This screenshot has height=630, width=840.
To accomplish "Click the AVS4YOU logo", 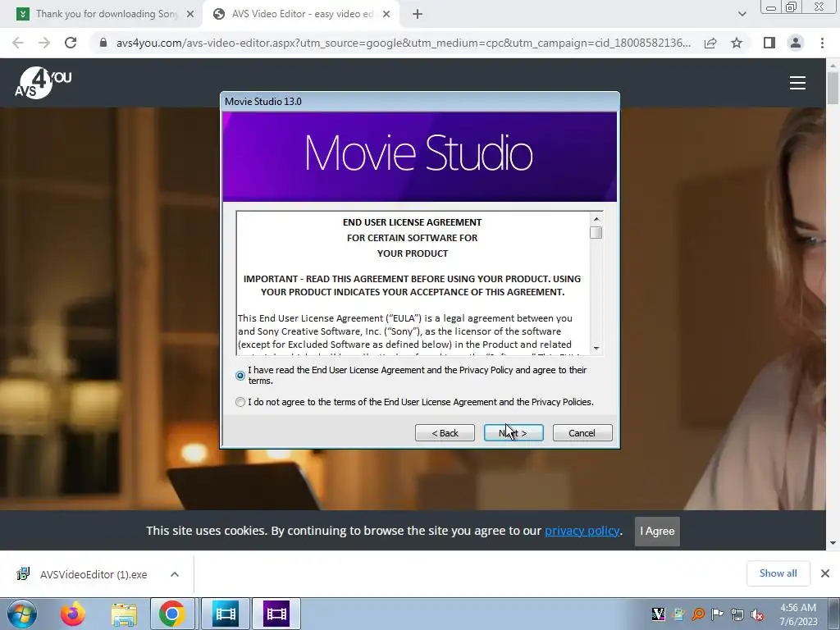I will point(43,83).
